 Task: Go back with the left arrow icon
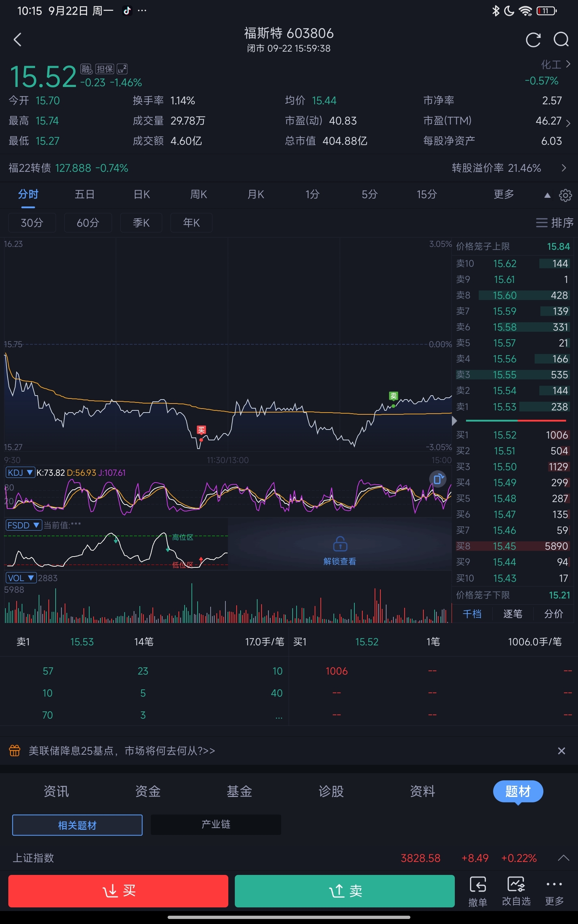click(17, 40)
